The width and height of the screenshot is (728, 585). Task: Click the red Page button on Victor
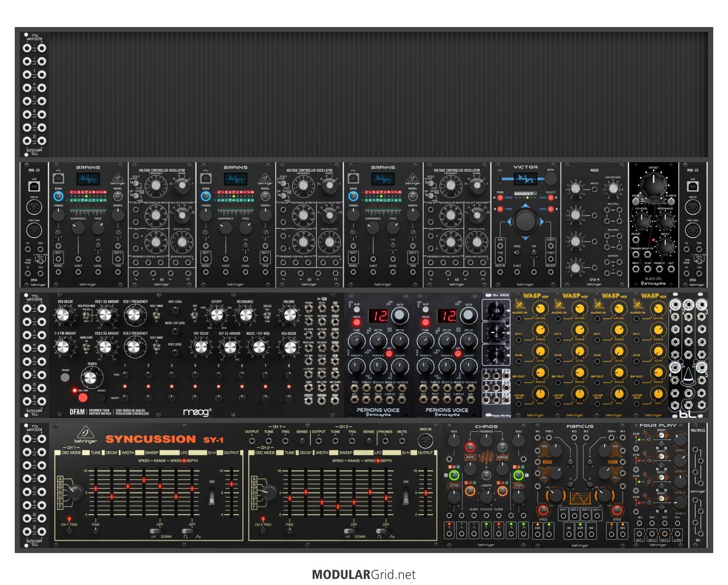point(500,198)
